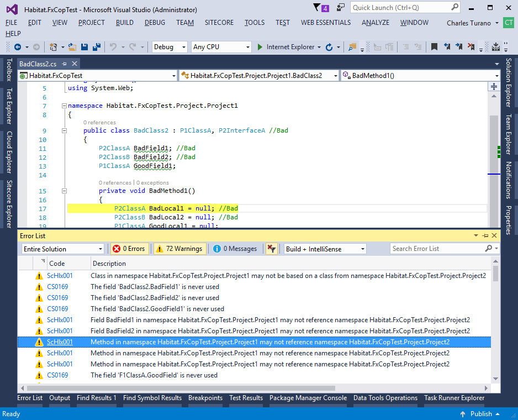Collapse the BadClass2 class on line 9
518x420 pixels.
[x=64, y=130]
